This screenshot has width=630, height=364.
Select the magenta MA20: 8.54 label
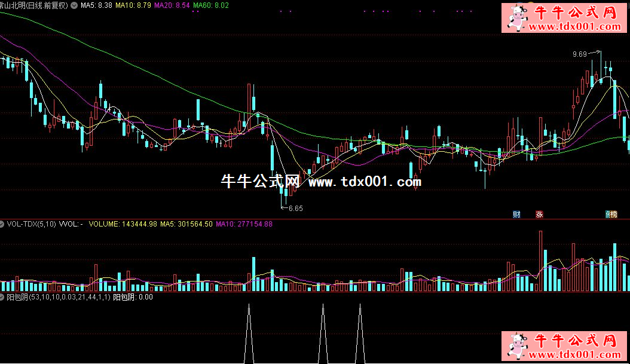coord(172,5)
